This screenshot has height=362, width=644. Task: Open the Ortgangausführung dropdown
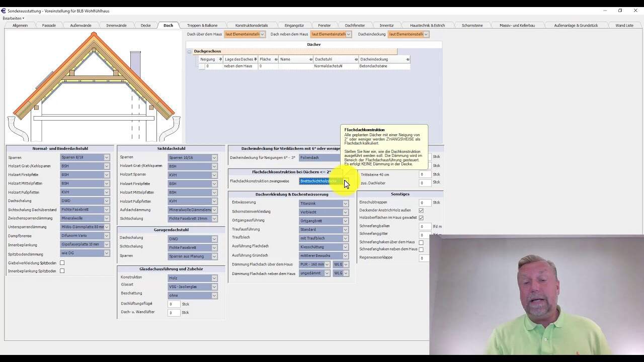pyautogui.click(x=324, y=221)
